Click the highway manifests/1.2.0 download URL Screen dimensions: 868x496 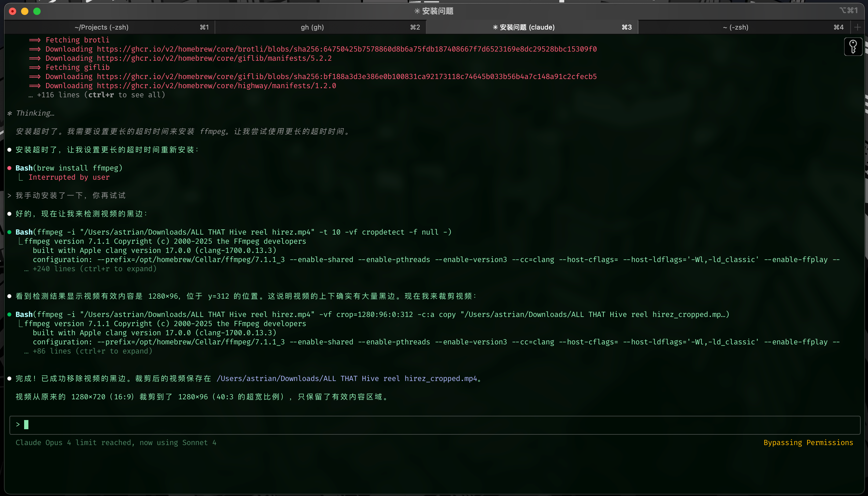point(216,86)
